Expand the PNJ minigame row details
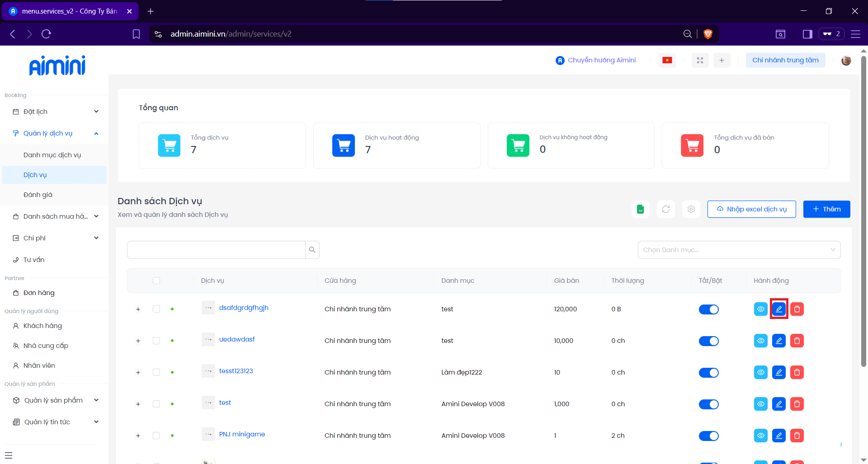Screen dimensions: 868x464 (x=138, y=436)
